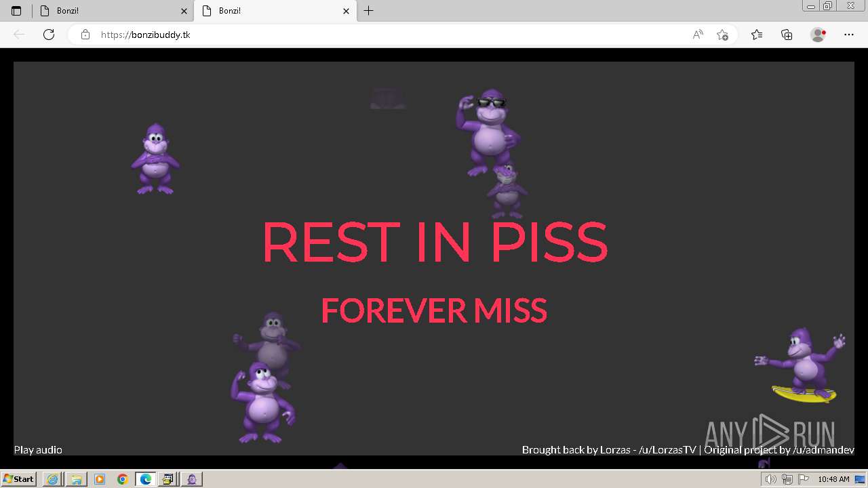Launch Chrome from taskbar
The image size is (868, 488).
tap(123, 479)
